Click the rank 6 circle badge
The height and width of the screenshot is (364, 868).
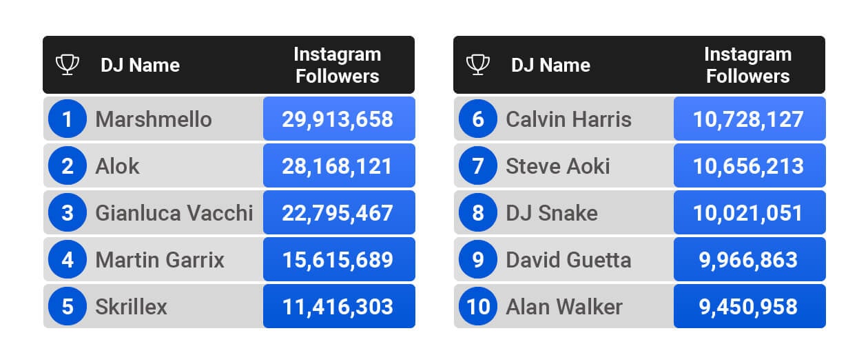pos(478,119)
